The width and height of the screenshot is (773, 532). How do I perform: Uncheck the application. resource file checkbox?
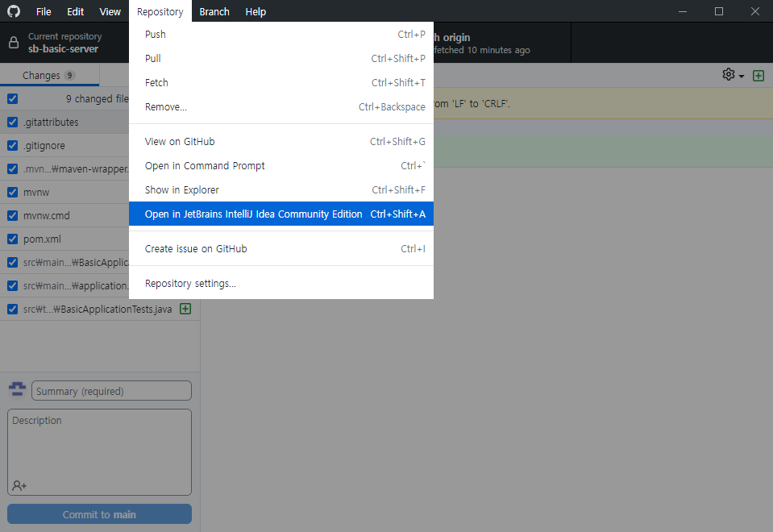13,286
